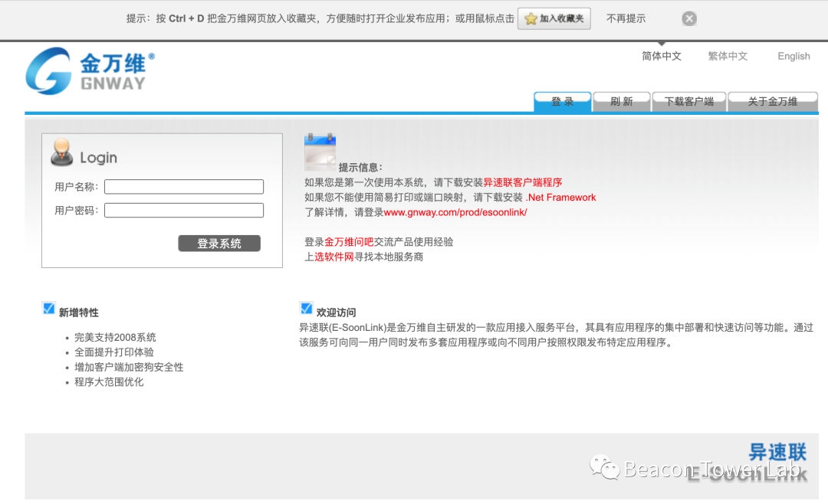Image resolution: width=828 pixels, height=504 pixels.
Task: Open the 异速联客户端程序 download link
Action: (x=523, y=182)
